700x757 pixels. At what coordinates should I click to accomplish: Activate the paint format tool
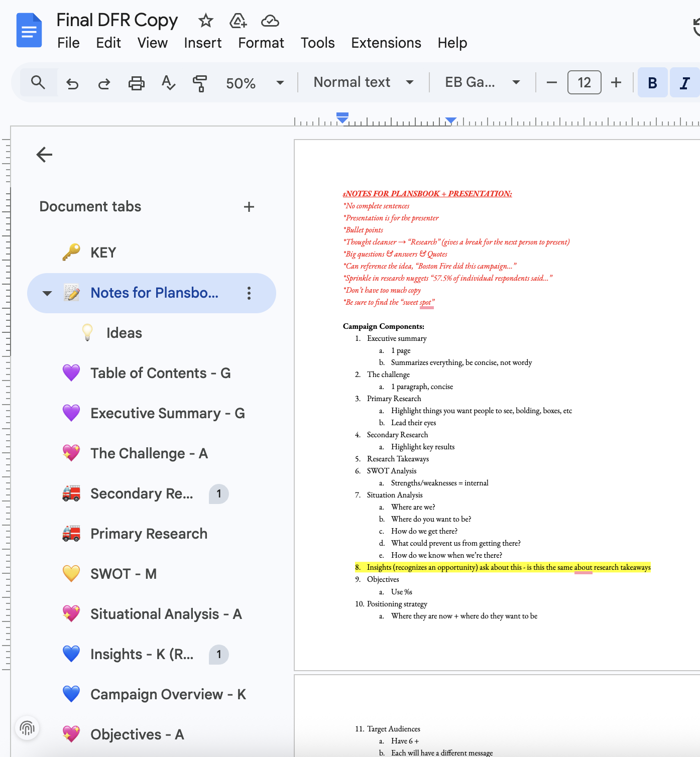(200, 83)
